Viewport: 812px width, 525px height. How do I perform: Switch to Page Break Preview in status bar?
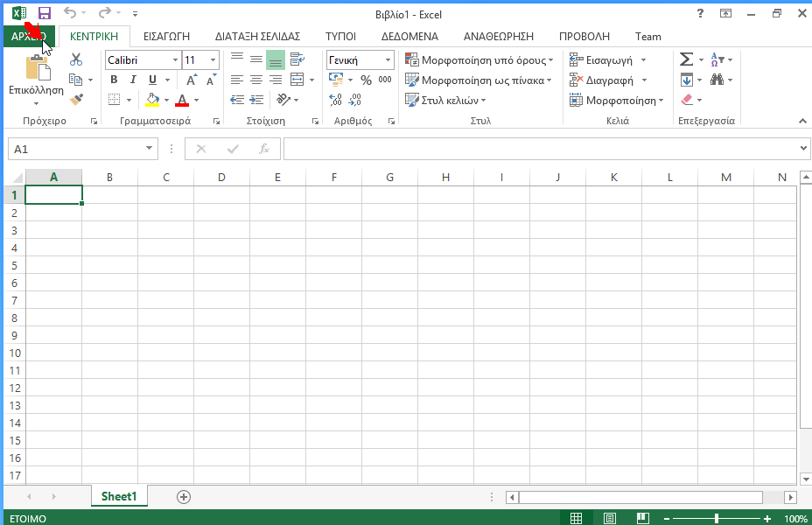coord(642,518)
